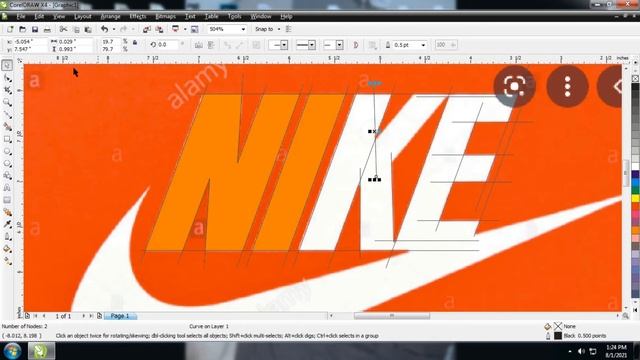Select the Fill tool
The image size is (640, 360).
point(7,249)
